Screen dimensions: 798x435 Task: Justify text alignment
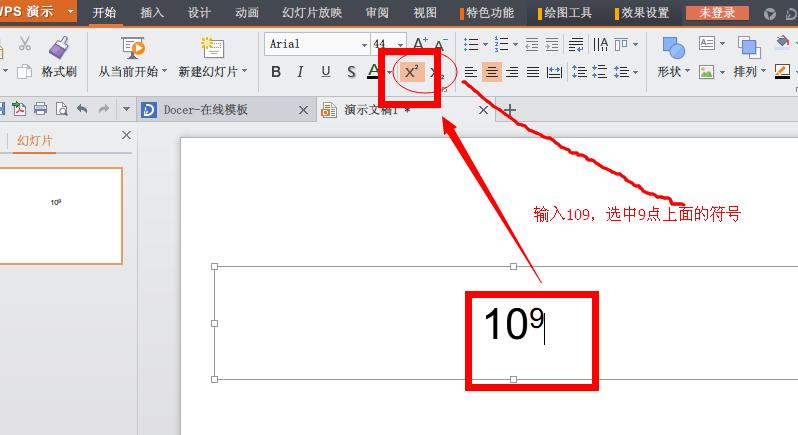point(533,72)
